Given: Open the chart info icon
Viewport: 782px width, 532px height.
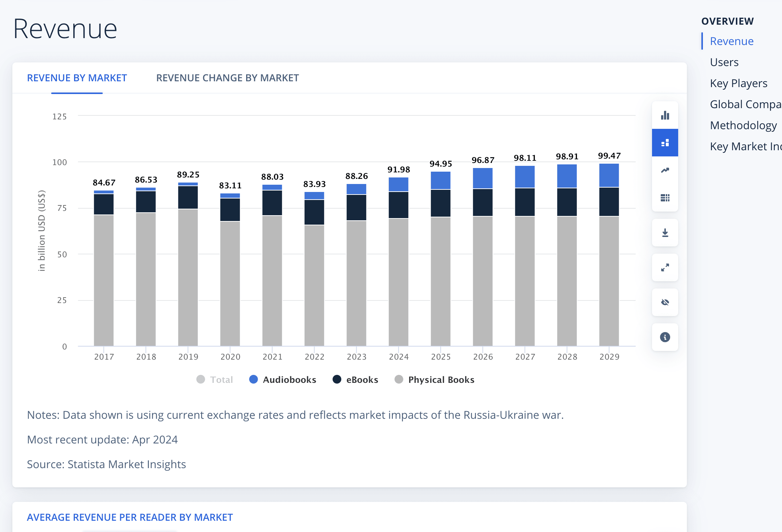Looking at the screenshot, I should point(665,337).
